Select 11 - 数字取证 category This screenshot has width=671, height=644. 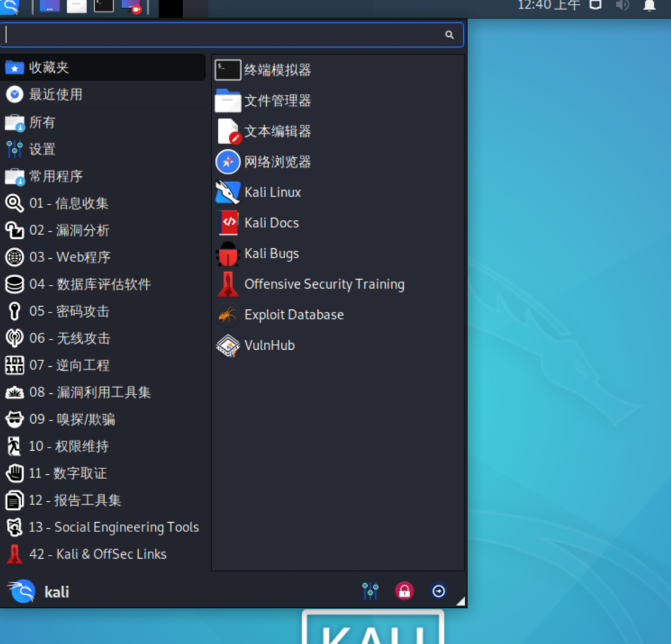pyautogui.click(x=103, y=473)
